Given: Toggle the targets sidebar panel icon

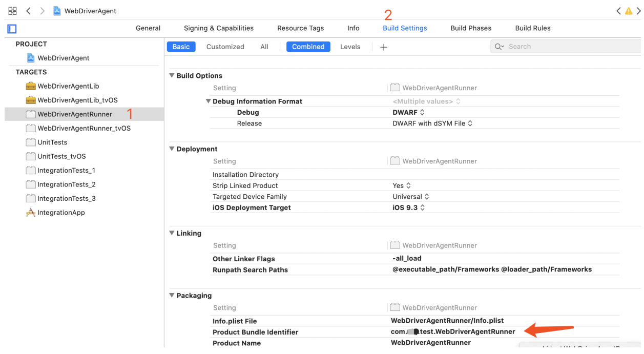Looking at the screenshot, I should tap(12, 29).
